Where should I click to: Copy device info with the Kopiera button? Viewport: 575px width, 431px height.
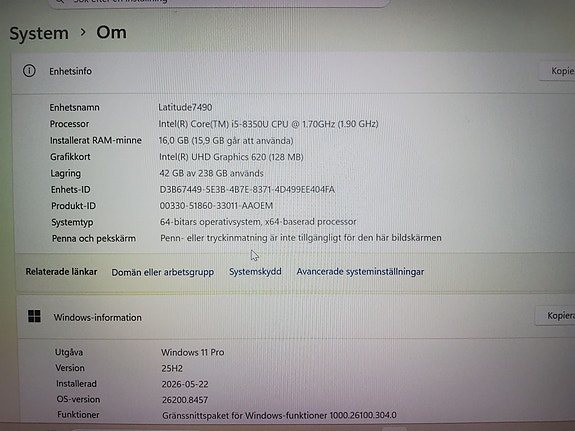click(x=557, y=71)
